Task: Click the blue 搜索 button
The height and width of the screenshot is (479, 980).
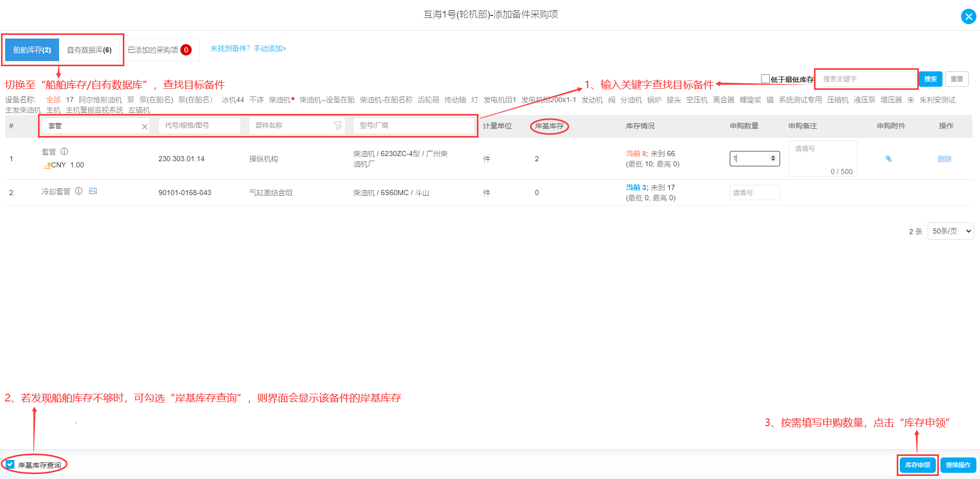Action: pos(930,79)
